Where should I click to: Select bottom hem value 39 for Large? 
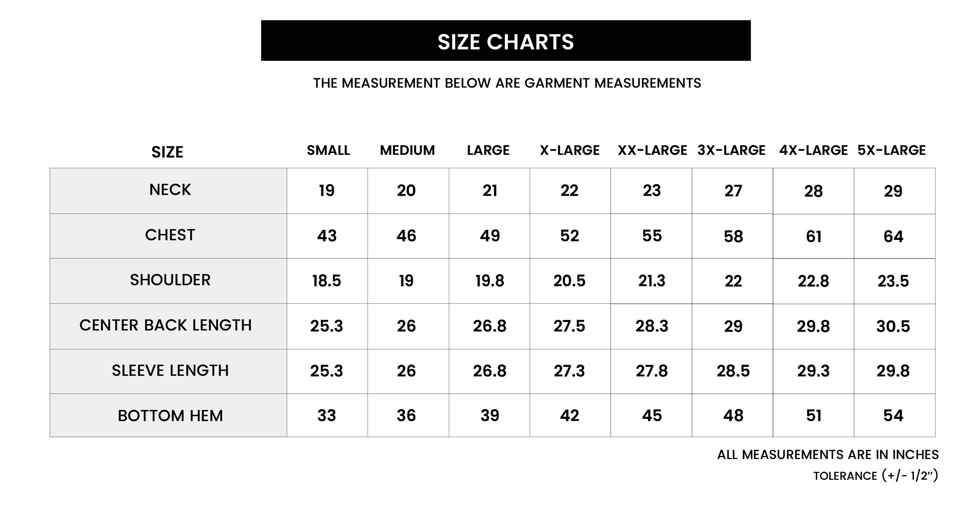point(490,416)
